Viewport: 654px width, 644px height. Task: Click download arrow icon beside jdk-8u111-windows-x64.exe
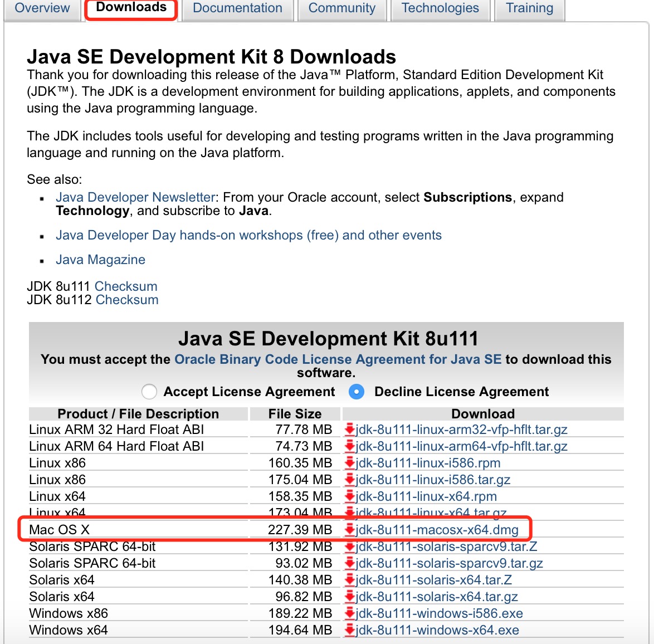click(349, 630)
